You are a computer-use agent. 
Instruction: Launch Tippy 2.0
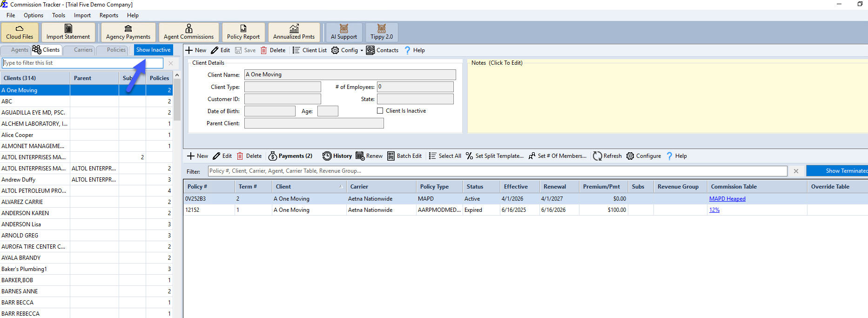point(382,32)
